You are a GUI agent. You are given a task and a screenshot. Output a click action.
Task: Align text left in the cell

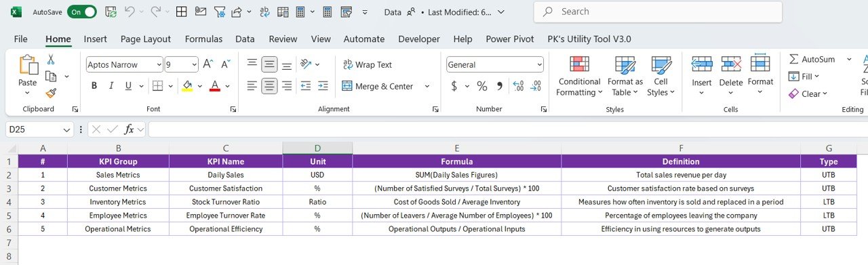252,86
